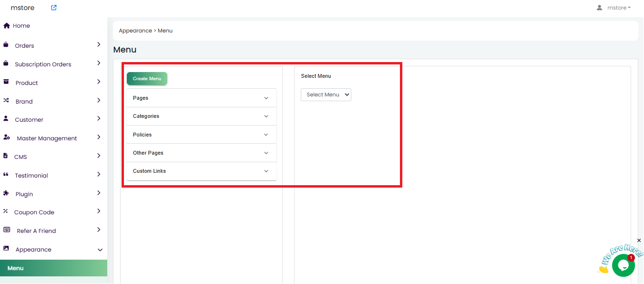Click the Plugin puzzle piece icon

tap(6, 193)
